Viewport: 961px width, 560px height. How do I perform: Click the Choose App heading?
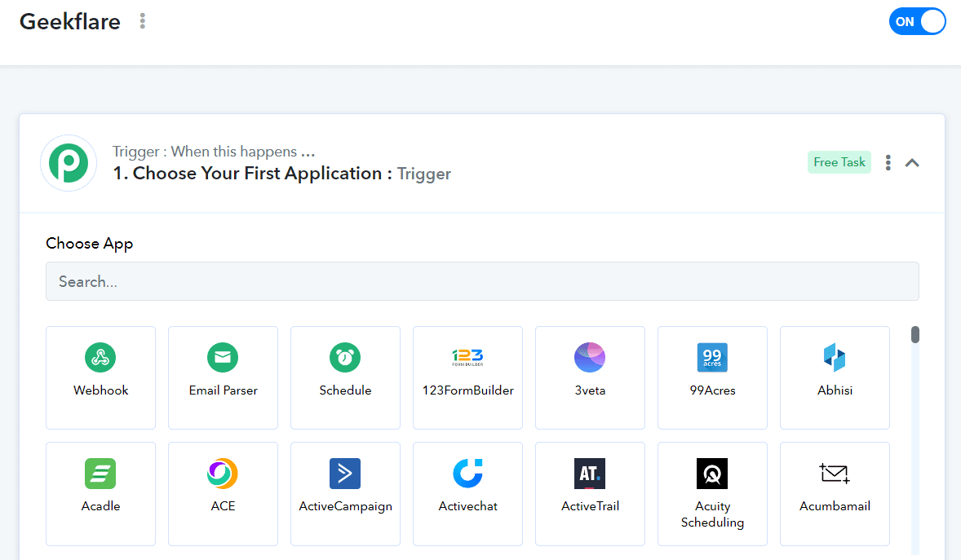tap(90, 243)
